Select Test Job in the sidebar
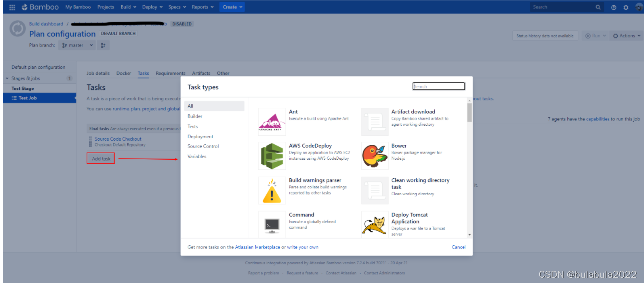644x283 pixels. (39, 98)
